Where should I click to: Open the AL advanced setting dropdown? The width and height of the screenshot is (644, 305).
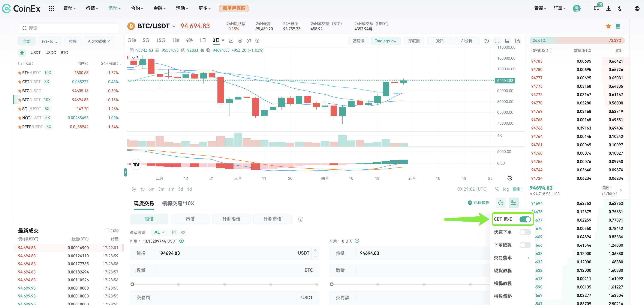click(x=159, y=232)
